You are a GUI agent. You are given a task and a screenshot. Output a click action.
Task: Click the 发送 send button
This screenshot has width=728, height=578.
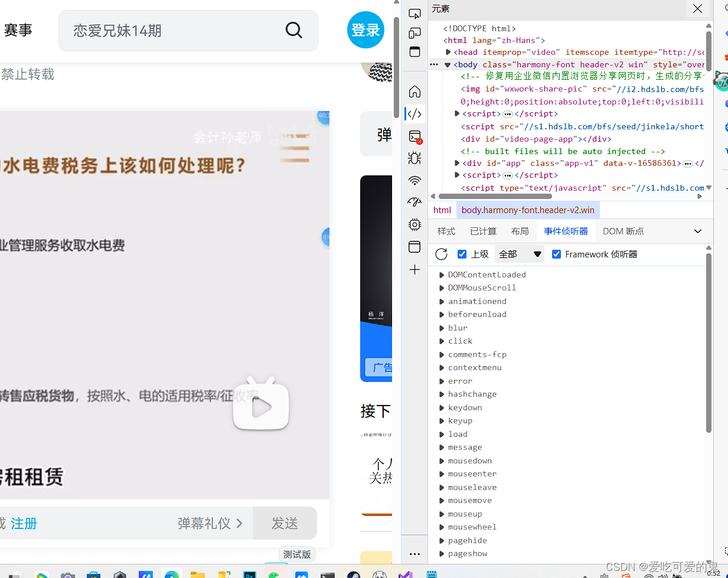click(285, 523)
